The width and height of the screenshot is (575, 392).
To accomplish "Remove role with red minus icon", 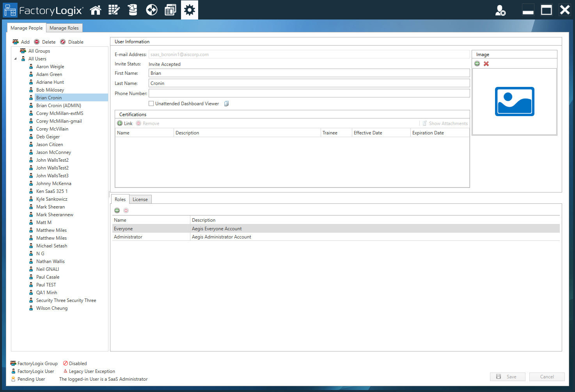I will tap(126, 210).
